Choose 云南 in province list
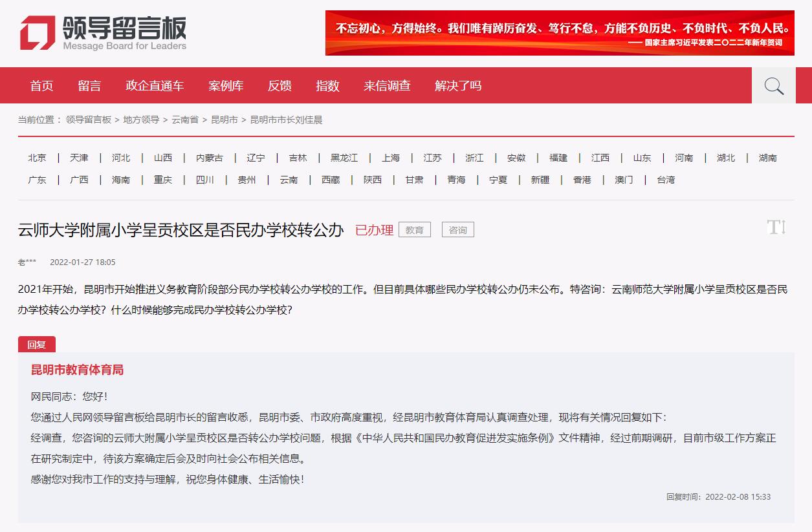Image resolution: width=812 pixels, height=532 pixels. [289, 180]
